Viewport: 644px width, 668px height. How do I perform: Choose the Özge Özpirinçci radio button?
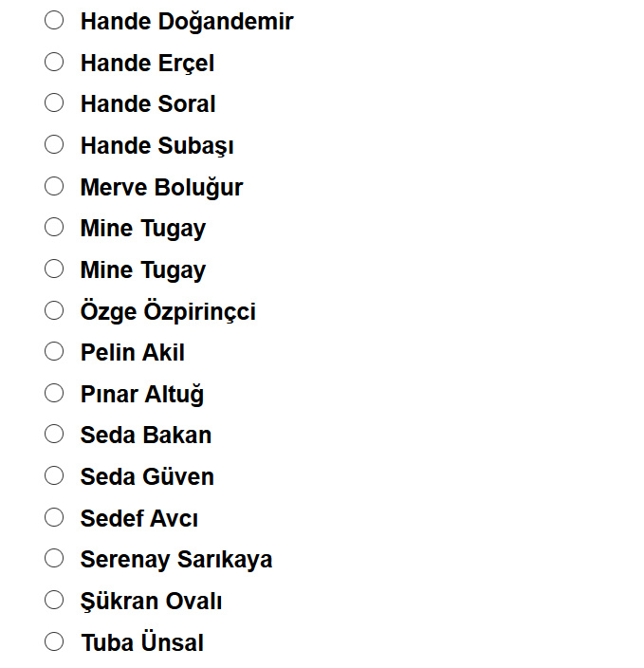54,311
